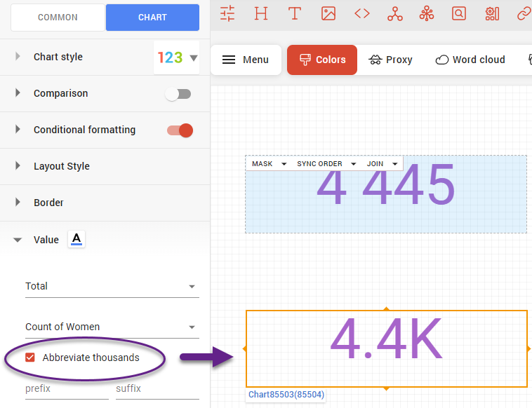Click the three-node tree diagram icon
This screenshot has height=408, width=532.
394,13
